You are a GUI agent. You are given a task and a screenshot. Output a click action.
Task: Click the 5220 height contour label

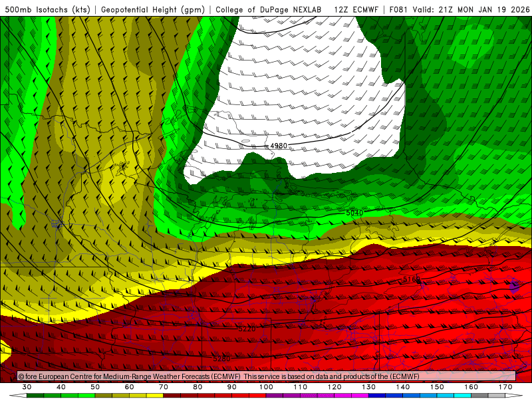[x=247, y=329]
